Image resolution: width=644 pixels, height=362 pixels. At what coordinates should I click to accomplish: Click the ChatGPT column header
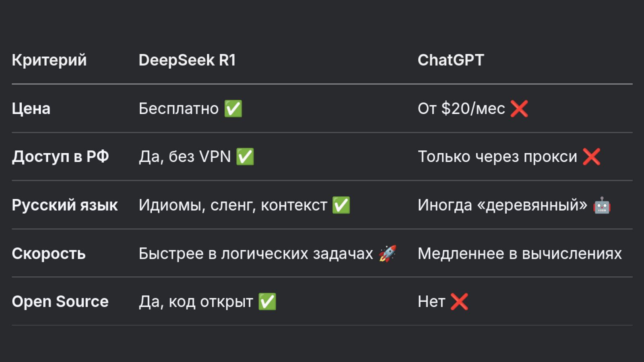pyautogui.click(x=450, y=60)
